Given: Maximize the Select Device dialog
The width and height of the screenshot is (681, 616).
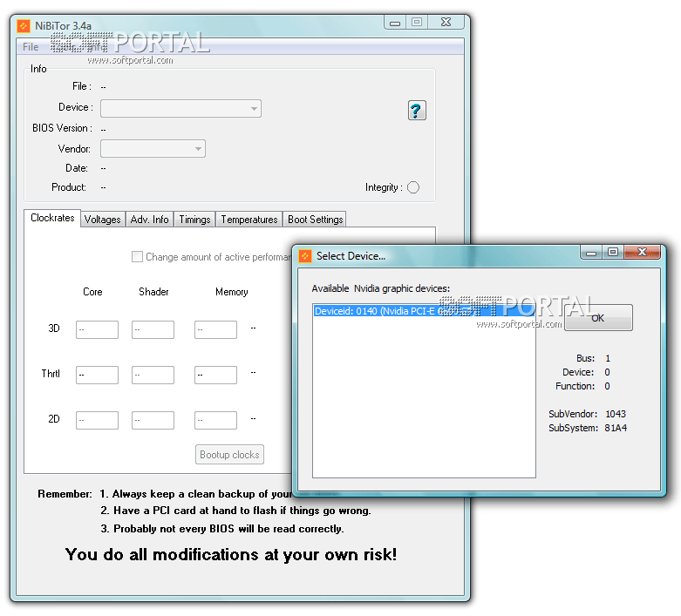Looking at the screenshot, I should pyautogui.click(x=613, y=252).
